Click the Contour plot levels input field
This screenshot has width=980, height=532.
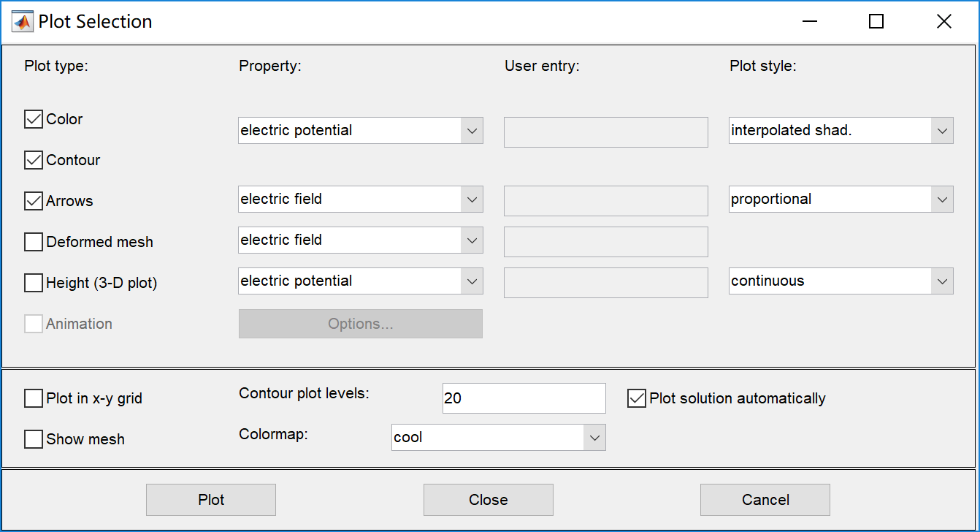[x=524, y=398]
